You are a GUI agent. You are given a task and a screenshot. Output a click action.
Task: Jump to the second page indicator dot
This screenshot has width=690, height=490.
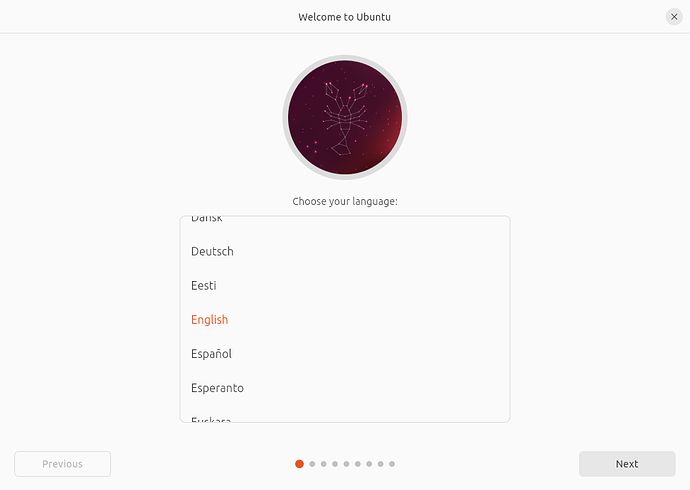[x=312, y=464]
